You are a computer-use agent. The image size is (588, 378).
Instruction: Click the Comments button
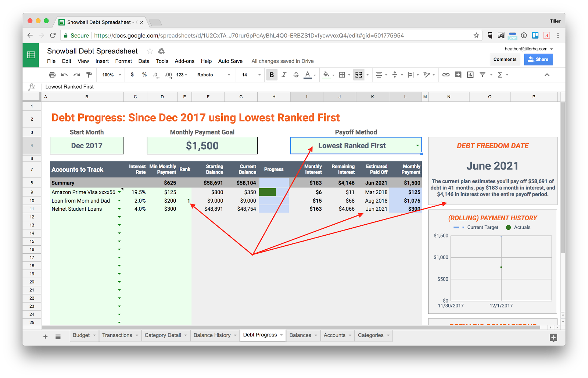coord(505,59)
